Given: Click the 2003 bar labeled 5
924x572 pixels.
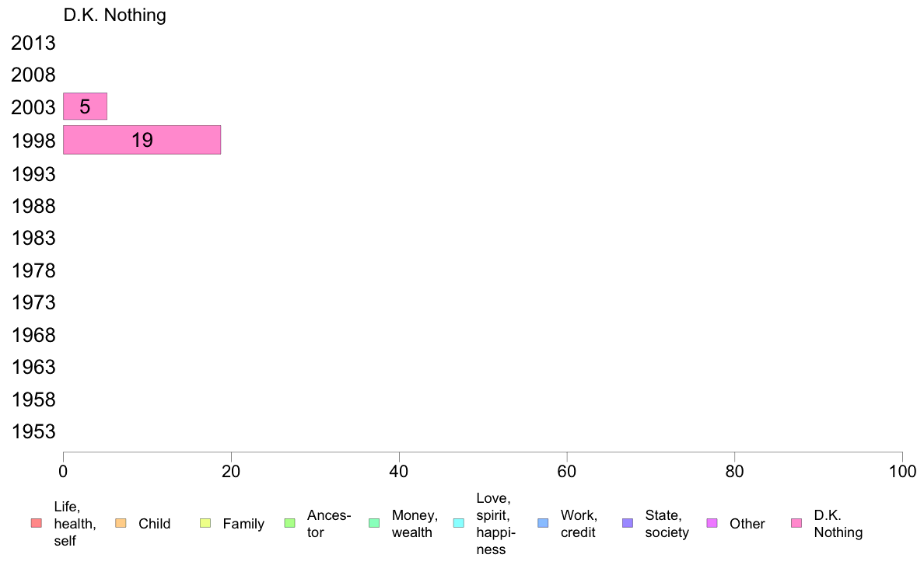Looking at the screenshot, I should click(85, 106).
